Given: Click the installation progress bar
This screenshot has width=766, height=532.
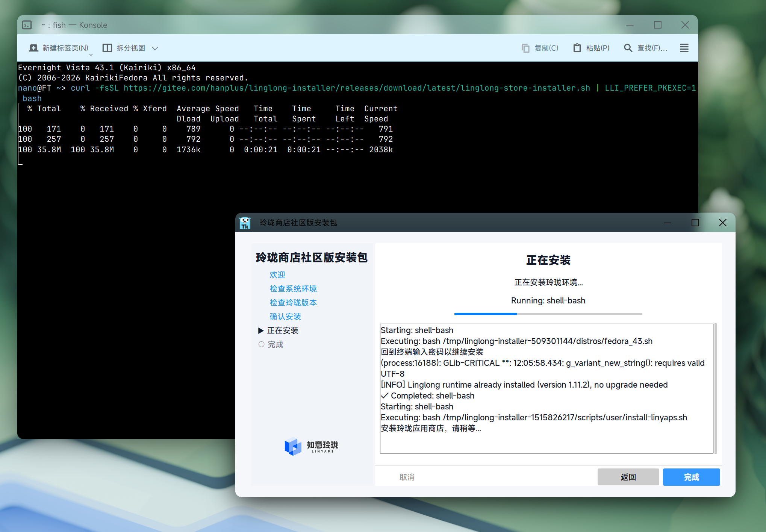Looking at the screenshot, I should click(548, 313).
